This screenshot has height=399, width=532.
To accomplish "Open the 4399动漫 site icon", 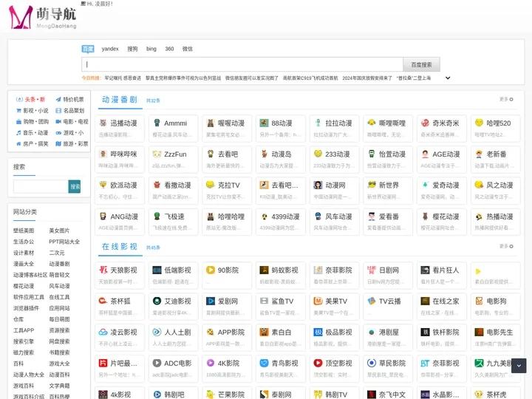I will click(x=264, y=216).
